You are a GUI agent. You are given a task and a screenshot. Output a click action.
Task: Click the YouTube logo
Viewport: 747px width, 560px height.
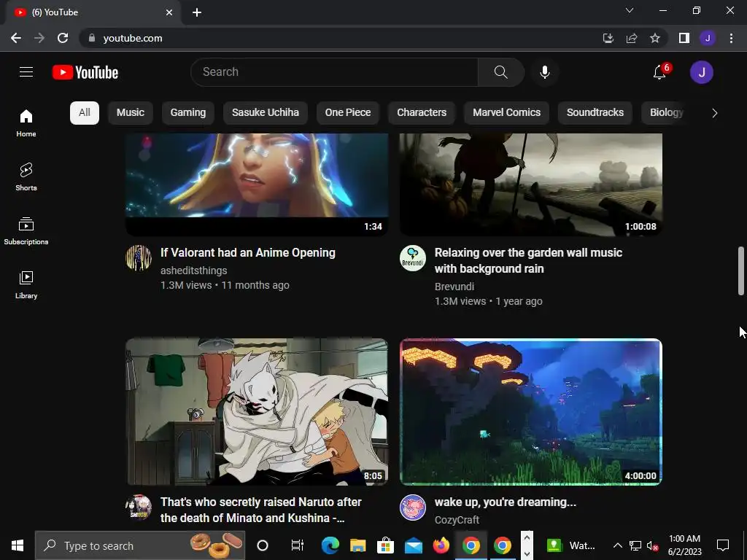pos(85,72)
